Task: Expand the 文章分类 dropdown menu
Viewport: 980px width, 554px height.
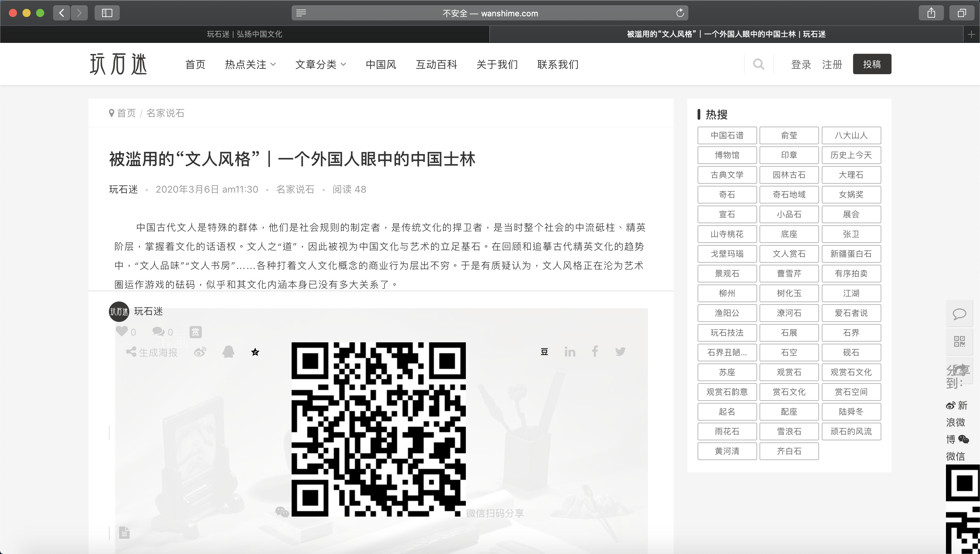Action: pos(321,64)
